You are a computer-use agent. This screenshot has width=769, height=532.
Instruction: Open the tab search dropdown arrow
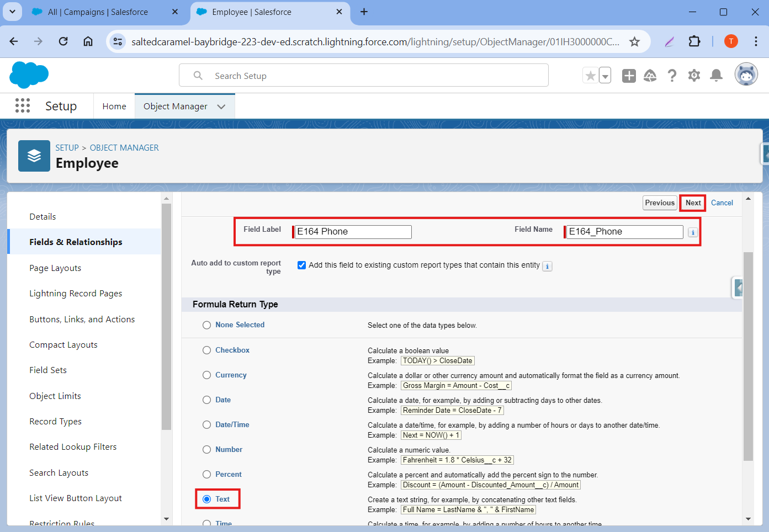[x=12, y=12]
